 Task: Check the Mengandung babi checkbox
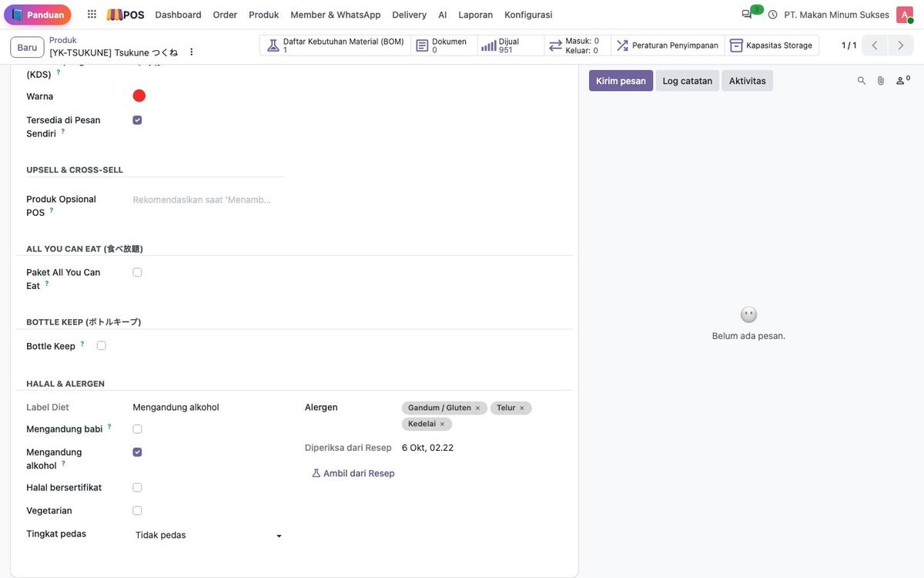[x=137, y=429]
